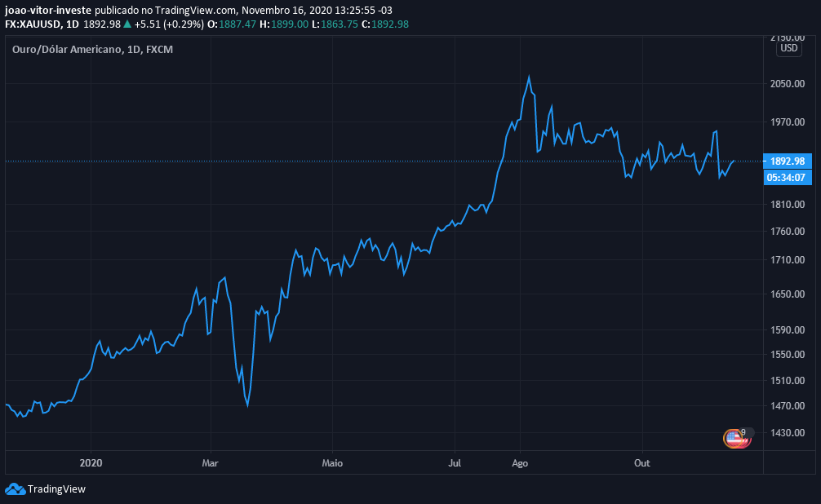Click the chart title Ouro/Dólar Americano, 1D, FXCM
The height and width of the screenshot is (504, 821).
(93, 49)
